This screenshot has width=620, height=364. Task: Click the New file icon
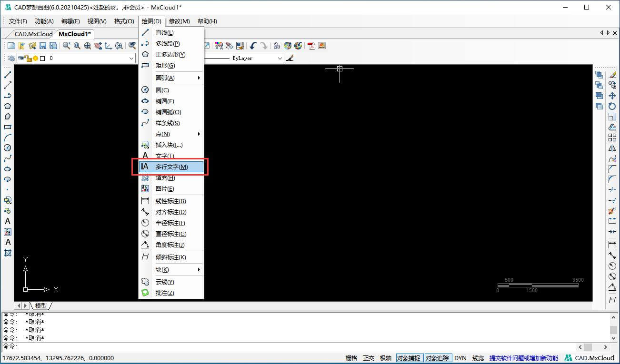coord(11,46)
